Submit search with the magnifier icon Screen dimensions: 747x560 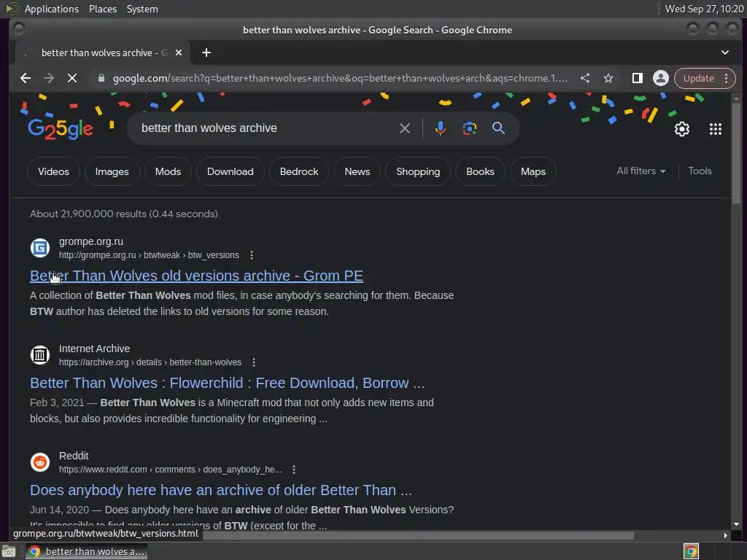click(x=499, y=128)
